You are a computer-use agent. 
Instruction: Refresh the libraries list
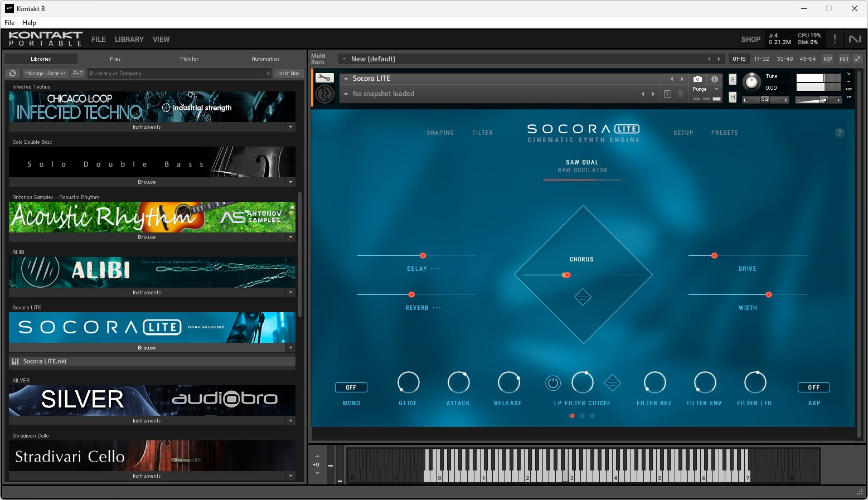[12, 74]
